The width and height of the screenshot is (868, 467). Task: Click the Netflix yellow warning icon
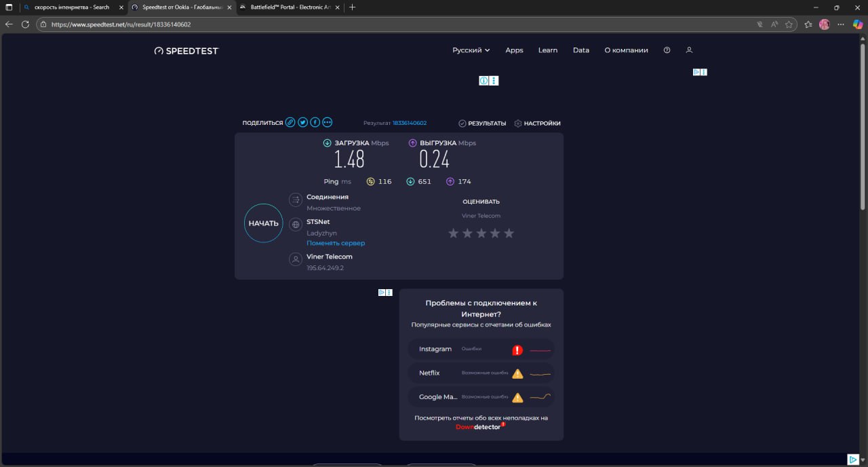(x=517, y=373)
